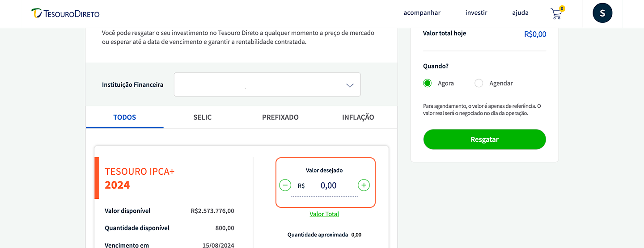The image size is (644, 248).
Task: Choose the Agendar radio option
Action: coord(479,83)
